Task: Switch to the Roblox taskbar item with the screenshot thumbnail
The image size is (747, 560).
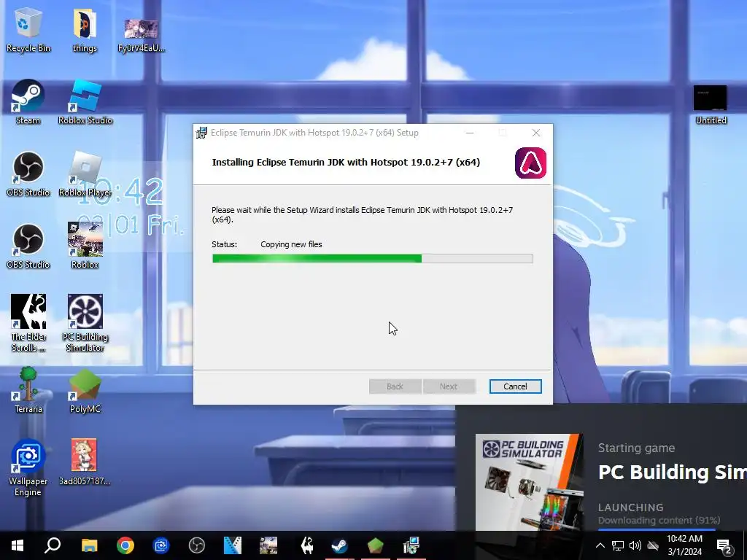Action: click(268, 545)
